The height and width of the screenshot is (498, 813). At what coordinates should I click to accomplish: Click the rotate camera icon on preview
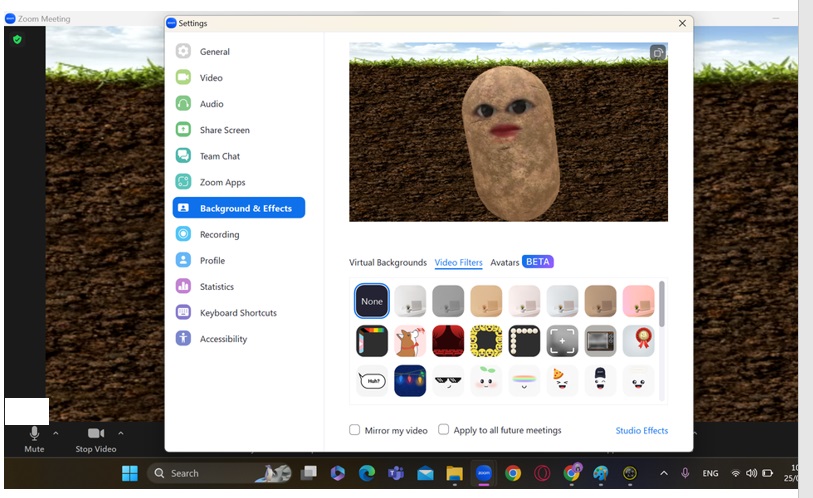657,53
